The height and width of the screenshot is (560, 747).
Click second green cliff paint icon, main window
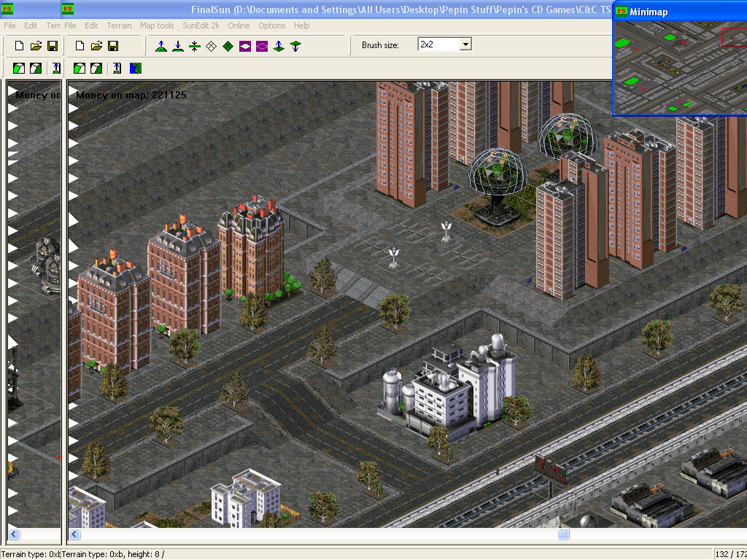(96, 68)
